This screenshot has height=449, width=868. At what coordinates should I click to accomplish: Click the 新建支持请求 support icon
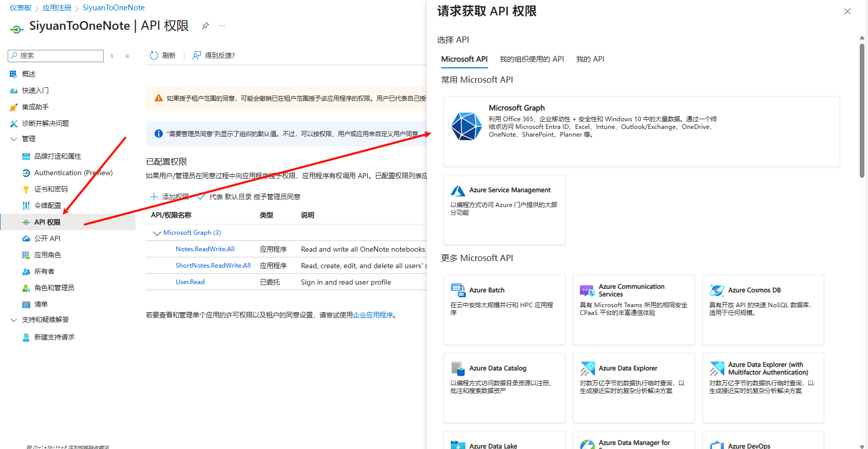(26, 337)
